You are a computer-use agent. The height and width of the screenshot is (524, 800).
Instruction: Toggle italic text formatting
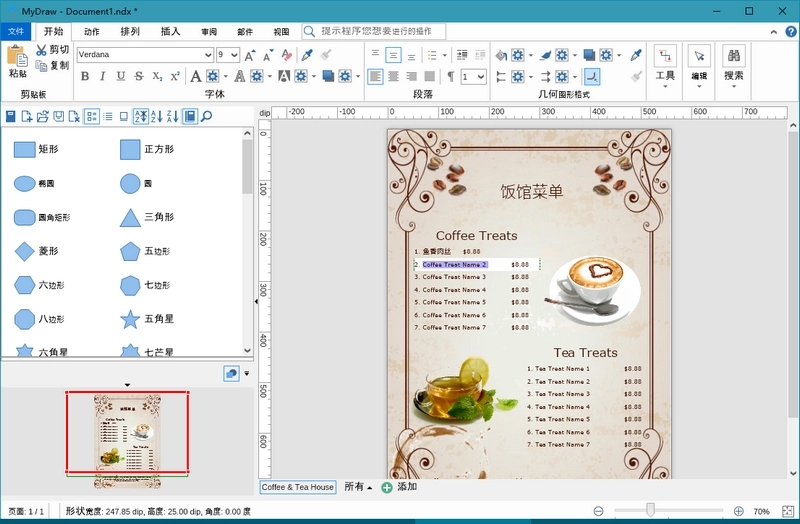[103, 76]
